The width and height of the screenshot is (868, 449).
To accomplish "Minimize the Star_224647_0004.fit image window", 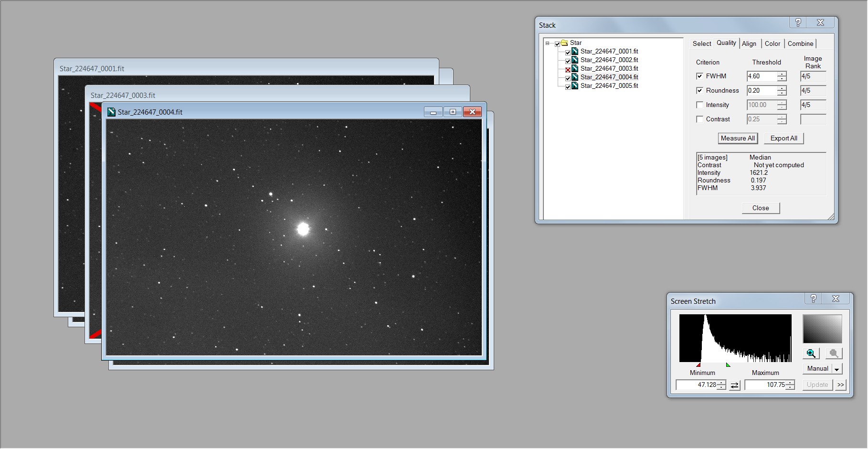I will click(433, 112).
